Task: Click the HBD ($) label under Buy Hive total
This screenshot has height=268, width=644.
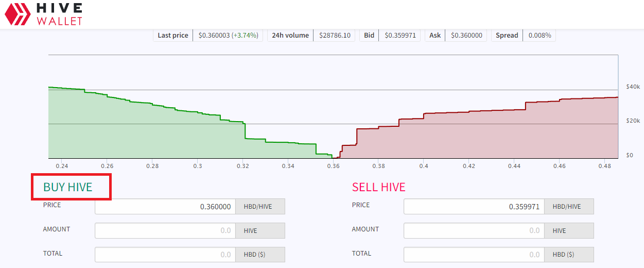Action: point(260,255)
